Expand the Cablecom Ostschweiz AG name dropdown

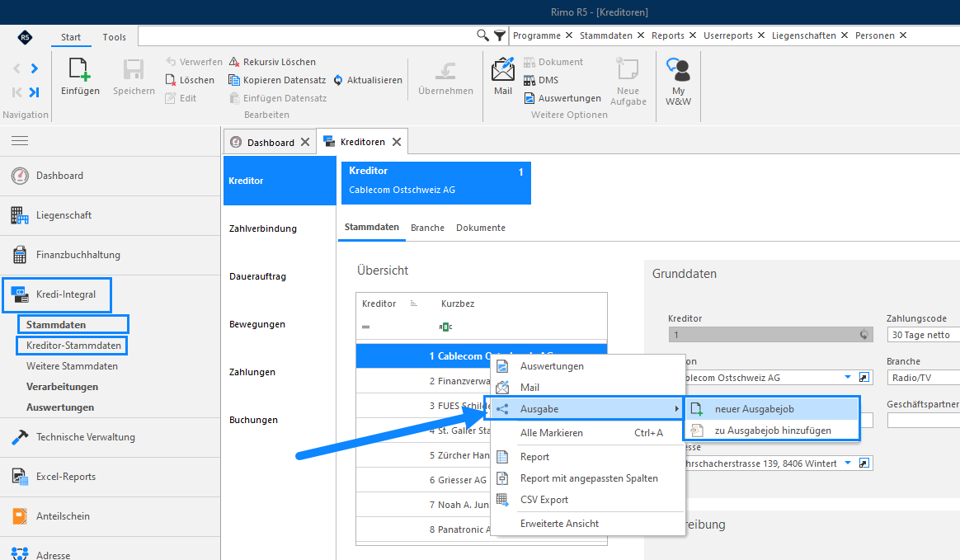tap(848, 377)
